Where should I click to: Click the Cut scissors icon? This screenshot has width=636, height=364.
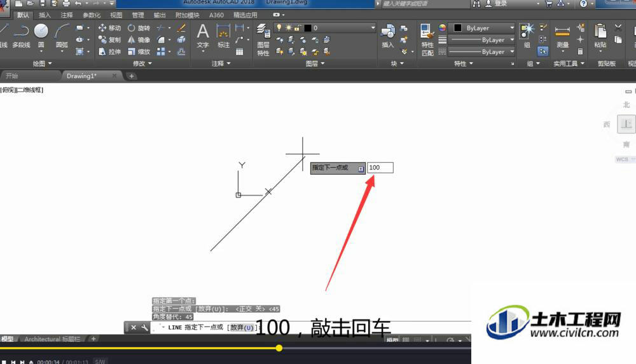coord(618,27)
